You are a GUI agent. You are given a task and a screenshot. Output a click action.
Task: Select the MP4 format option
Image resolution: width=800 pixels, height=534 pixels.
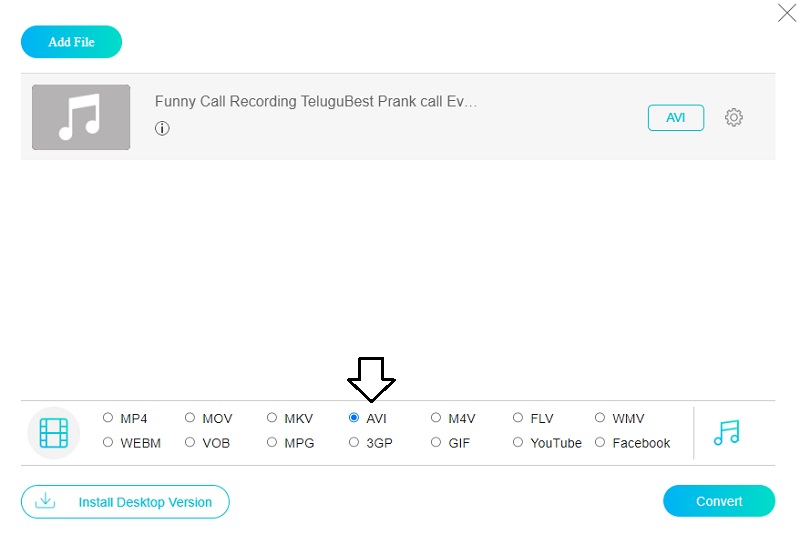(x=108, y=418)
